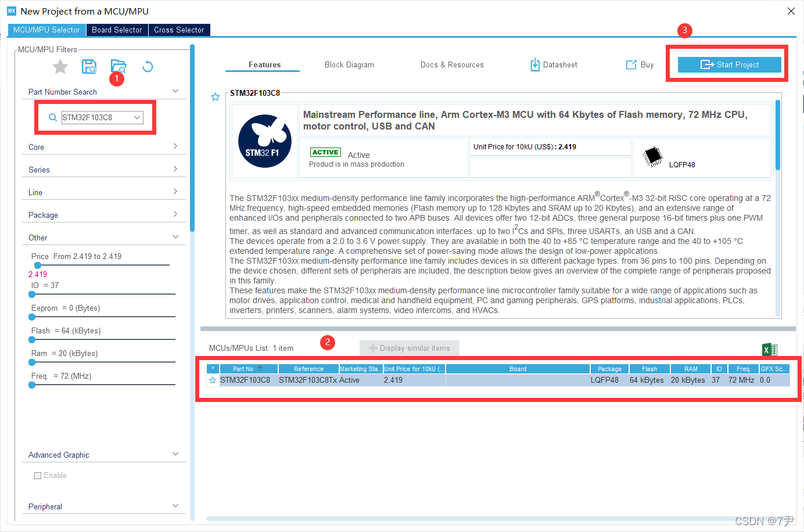Click the IO slider handle
Viewport: 804px width, 532px height.
point(32,294)
